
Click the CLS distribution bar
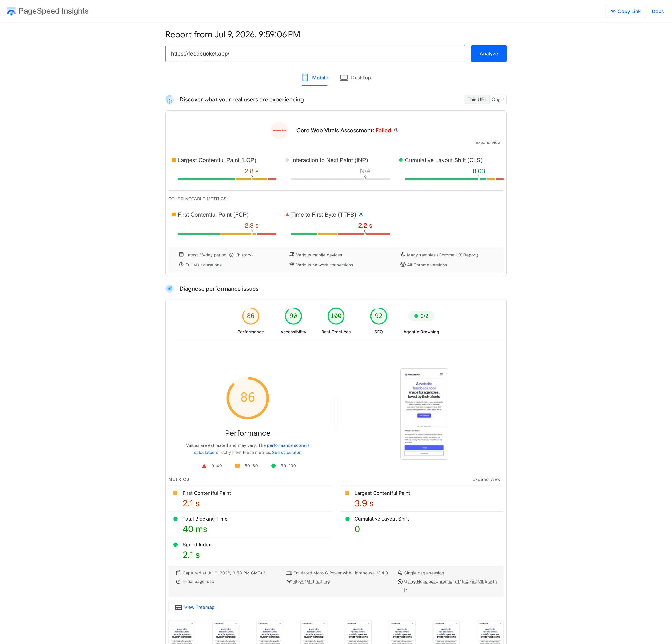(x=454, y=179)
